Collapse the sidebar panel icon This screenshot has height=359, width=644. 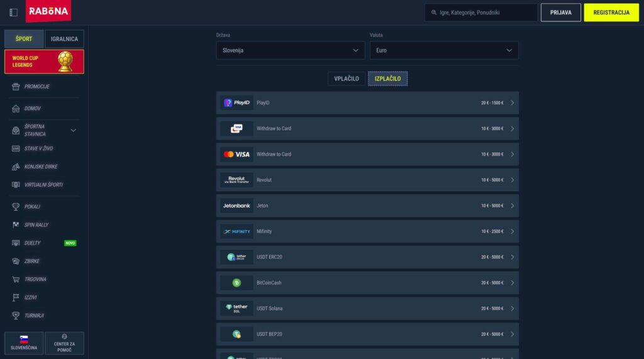pos(14,13)
